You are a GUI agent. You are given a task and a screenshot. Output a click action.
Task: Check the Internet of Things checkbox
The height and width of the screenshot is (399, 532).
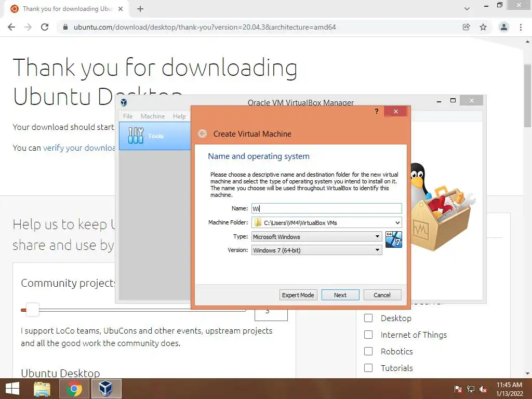[x=368, y=335]
